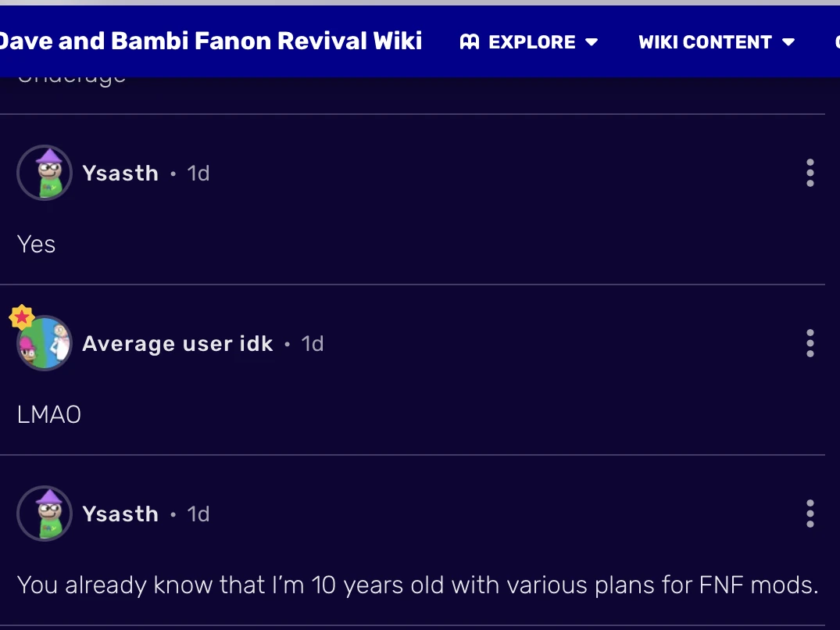Open the Dave and Bambi Fanon Revival Wiki homepage

coord(211,41)
